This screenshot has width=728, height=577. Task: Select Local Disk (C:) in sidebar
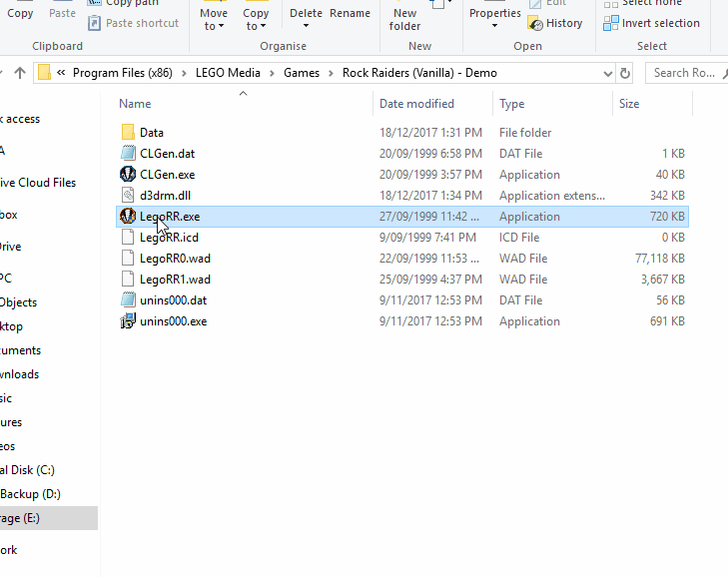(27, 470)
